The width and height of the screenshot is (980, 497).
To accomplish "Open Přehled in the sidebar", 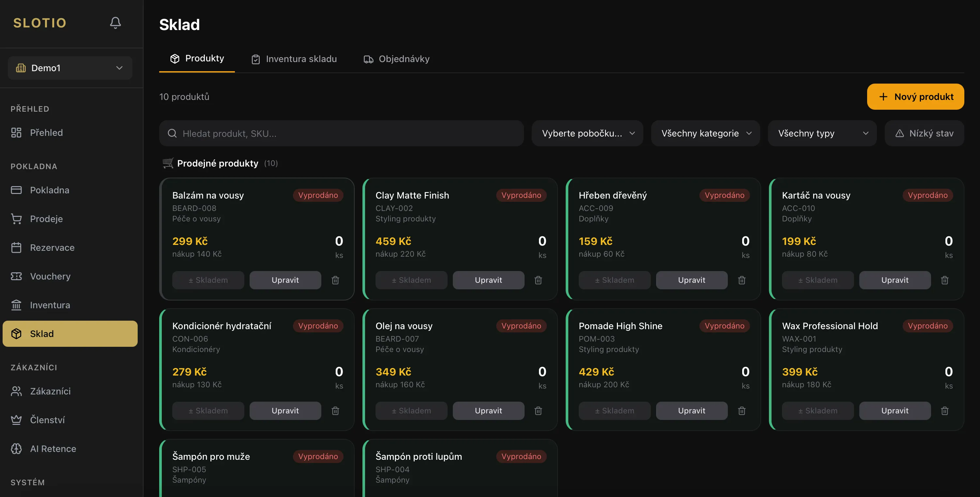I will 70,133.
